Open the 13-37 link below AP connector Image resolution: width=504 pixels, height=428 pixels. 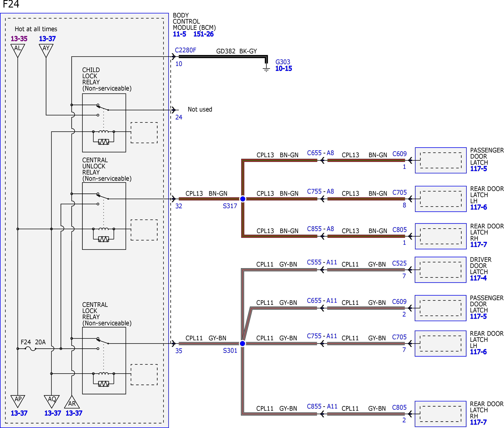click(19, 413)
